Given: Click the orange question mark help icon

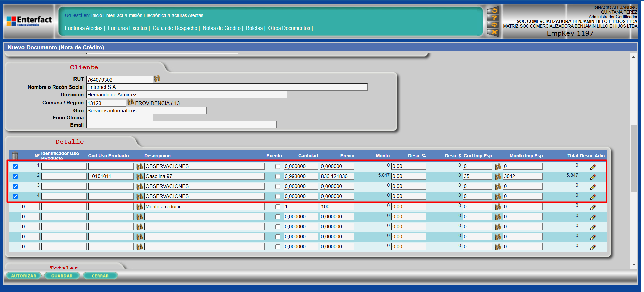Looking at the screenshot, I should pos(493,18).
